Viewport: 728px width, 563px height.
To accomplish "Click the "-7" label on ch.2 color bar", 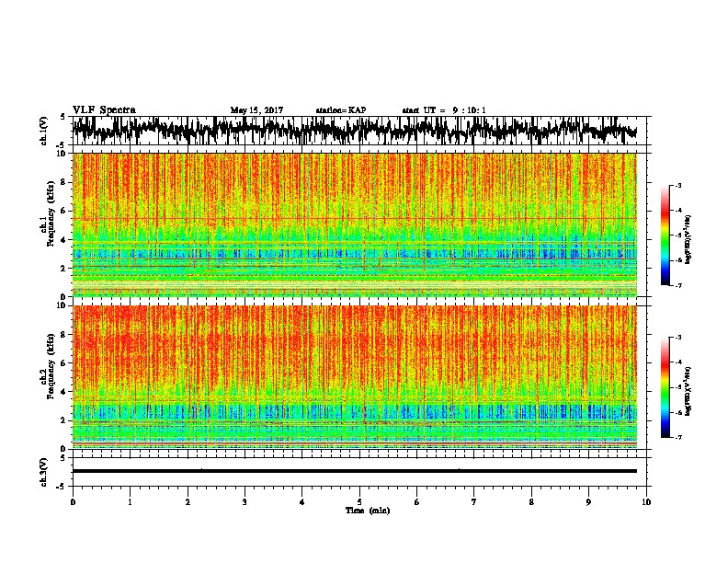I will (678, 437).
